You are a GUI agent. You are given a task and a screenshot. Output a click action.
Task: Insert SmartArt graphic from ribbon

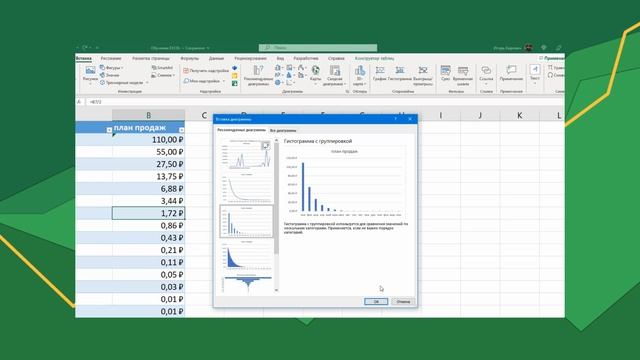coord(162,68)
